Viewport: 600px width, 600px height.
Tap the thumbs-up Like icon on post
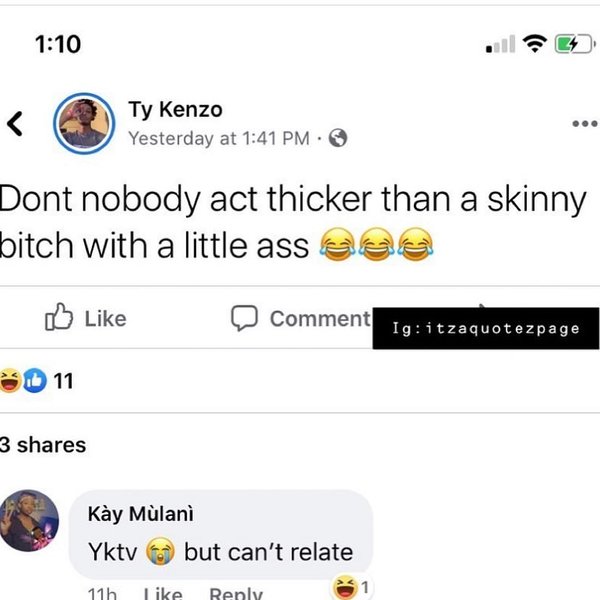(58, 318)
